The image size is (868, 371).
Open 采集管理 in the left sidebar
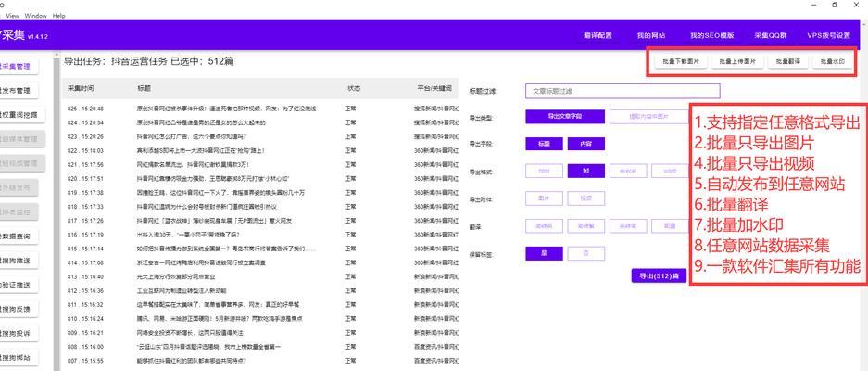[19, 66]
